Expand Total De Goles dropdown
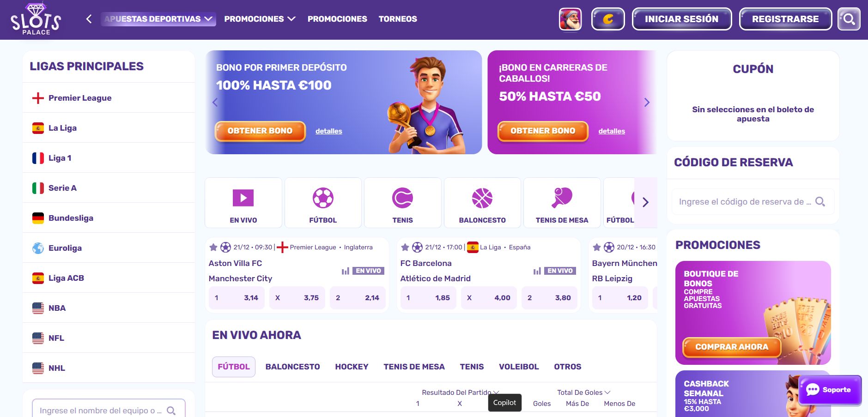 pyautogui.click(x=584, y=393)
